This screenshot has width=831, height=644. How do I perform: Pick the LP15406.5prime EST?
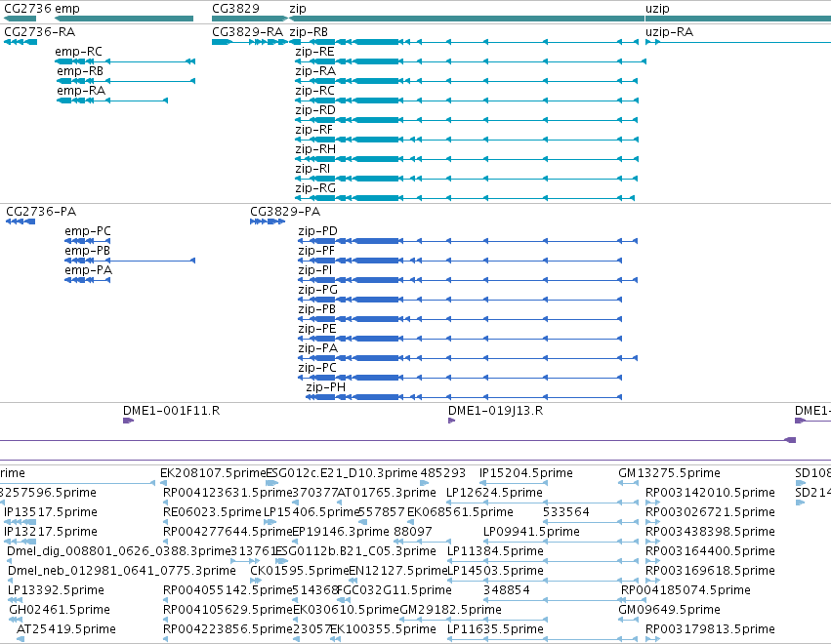point(312,512)
